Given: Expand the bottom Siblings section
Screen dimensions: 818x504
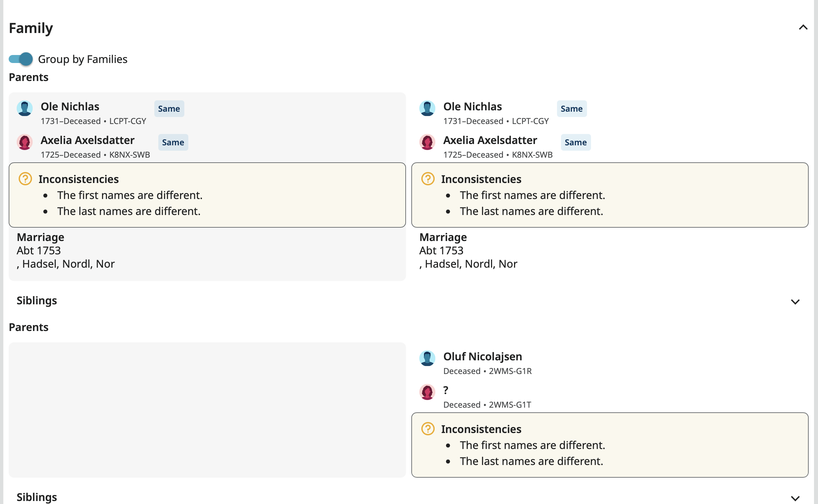Looking at the screenshot, I should click(x=795, y=498).
